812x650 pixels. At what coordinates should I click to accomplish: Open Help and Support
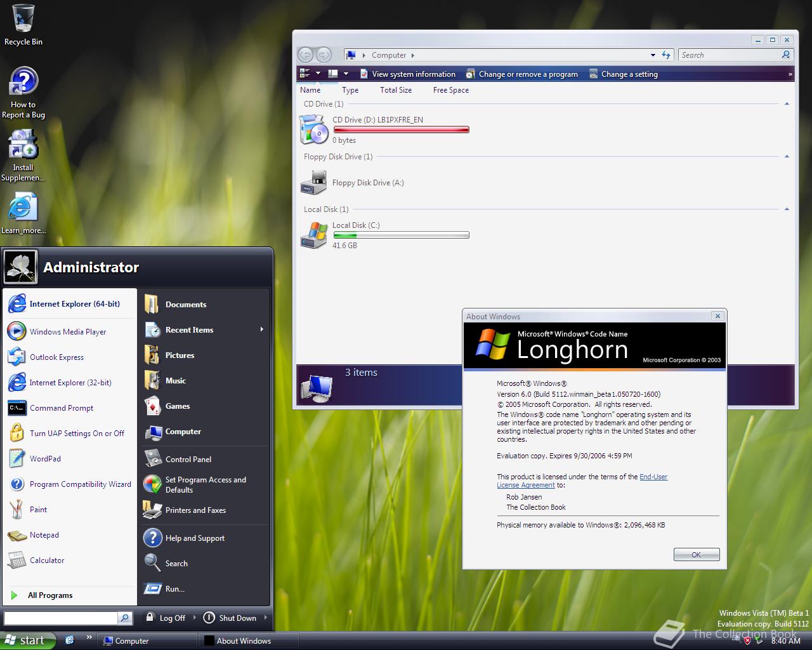coord(204,538)
